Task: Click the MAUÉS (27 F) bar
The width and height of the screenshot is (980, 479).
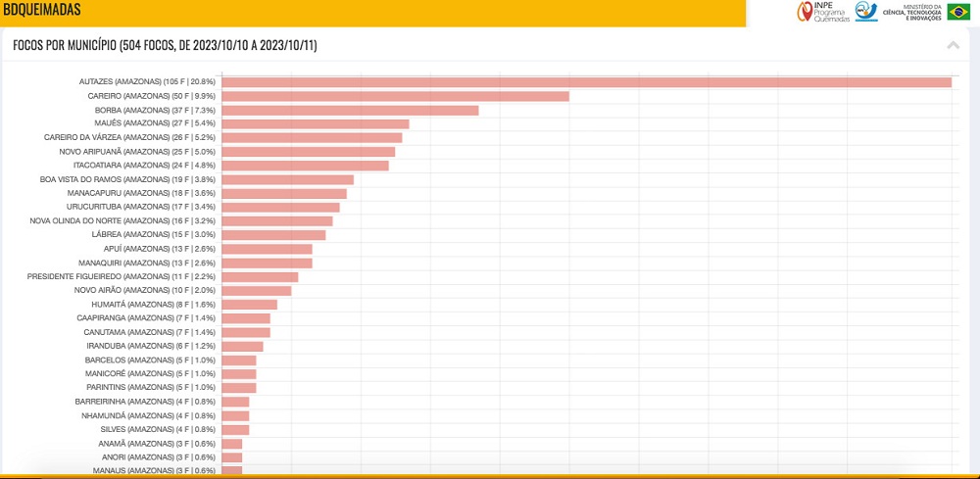Action: coord(315,124)
